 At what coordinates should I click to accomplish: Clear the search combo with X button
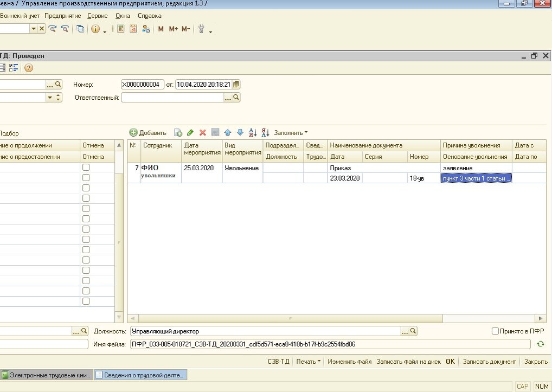pos(42,29)
